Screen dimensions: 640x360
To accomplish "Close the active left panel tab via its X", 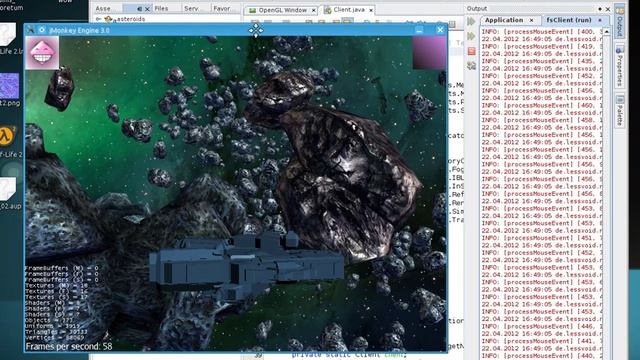I will (147, 9).
